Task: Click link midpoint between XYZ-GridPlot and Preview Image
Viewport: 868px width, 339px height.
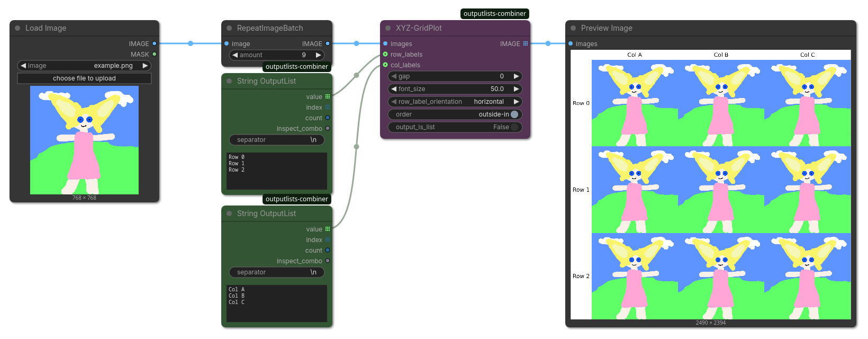Action: (x=548, y=43)
